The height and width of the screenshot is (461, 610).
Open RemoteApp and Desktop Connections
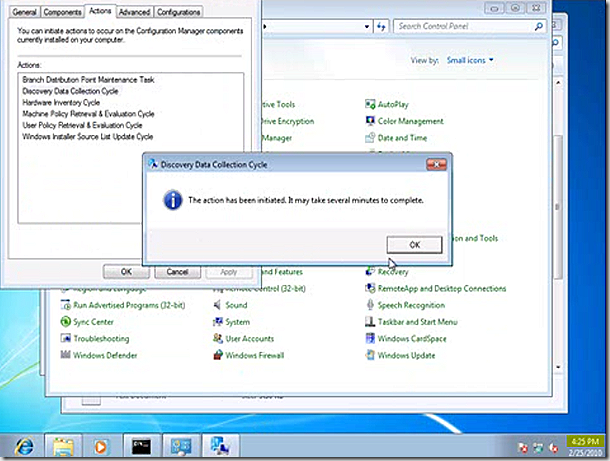(x=442, y=288)
